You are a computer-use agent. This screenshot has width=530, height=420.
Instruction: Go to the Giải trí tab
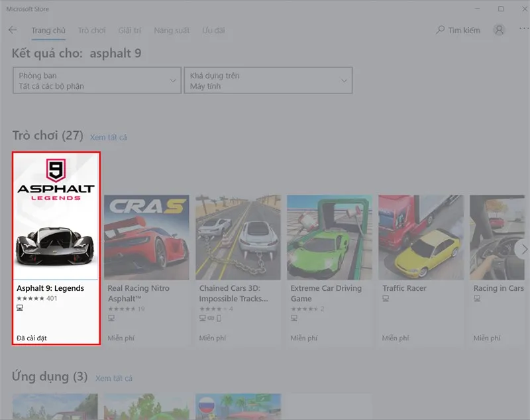pos(130,30)
